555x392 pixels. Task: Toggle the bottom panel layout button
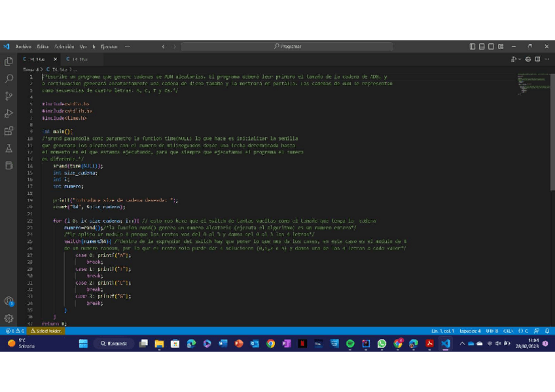tap(482, 46)
